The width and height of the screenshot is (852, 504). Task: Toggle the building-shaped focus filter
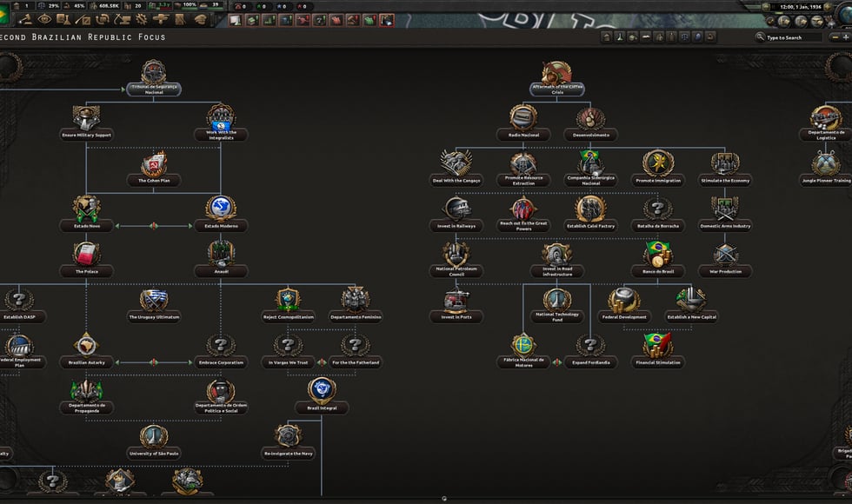(607, 36)
